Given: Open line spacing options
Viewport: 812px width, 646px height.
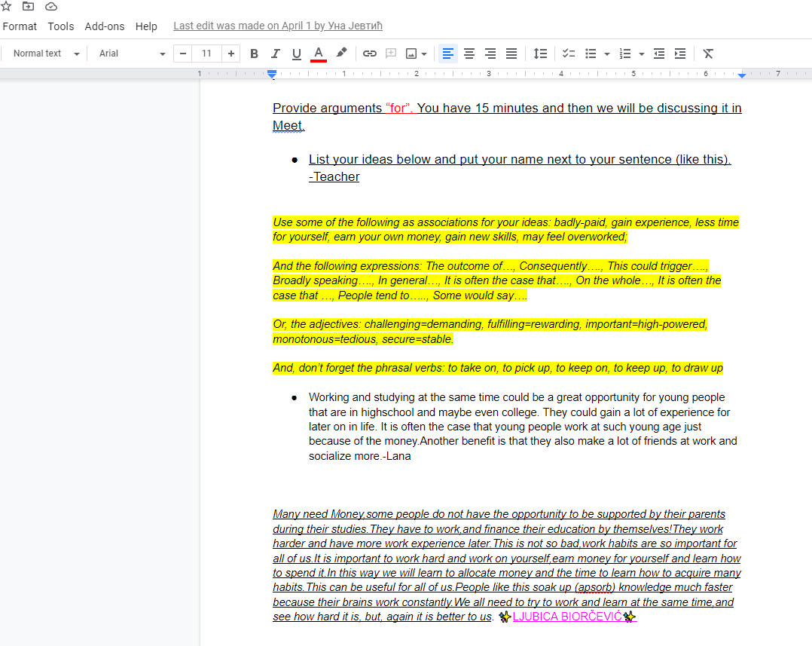Looking at the screenshot, I should point(540,54).
